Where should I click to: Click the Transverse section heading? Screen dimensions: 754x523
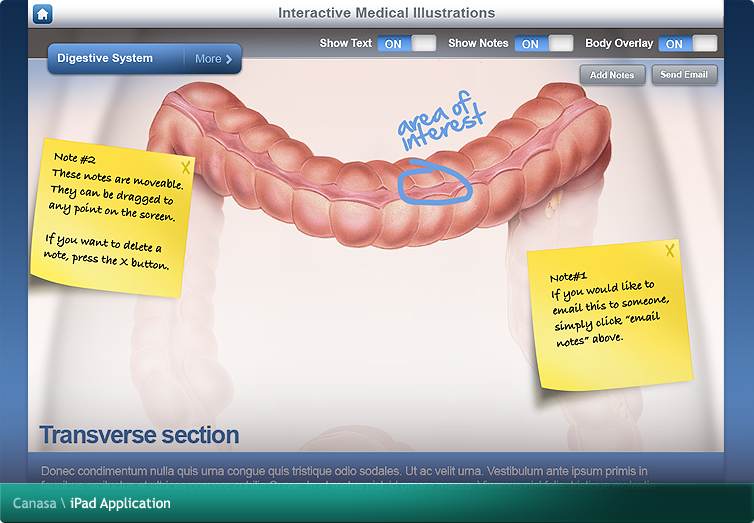coord(139,435)
